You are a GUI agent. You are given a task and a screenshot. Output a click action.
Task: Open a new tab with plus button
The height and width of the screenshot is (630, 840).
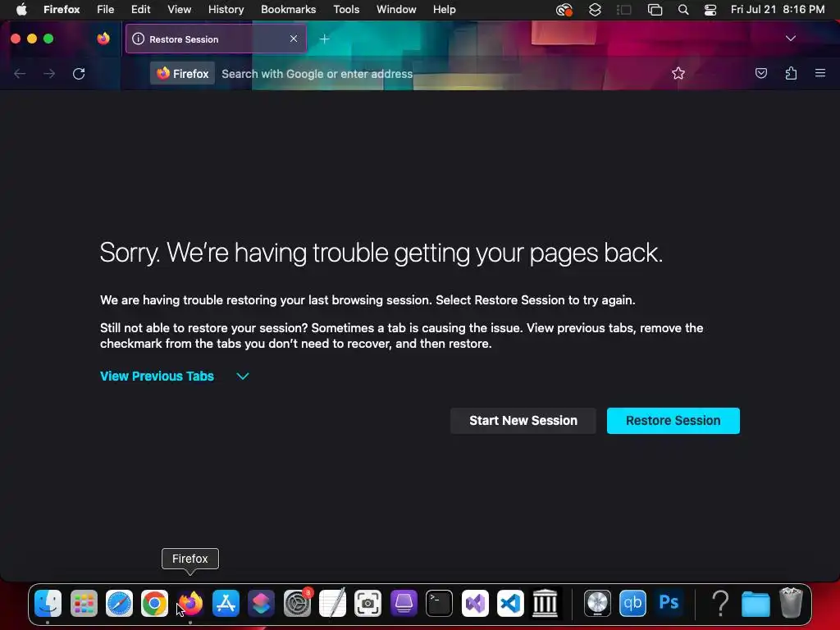324,39
